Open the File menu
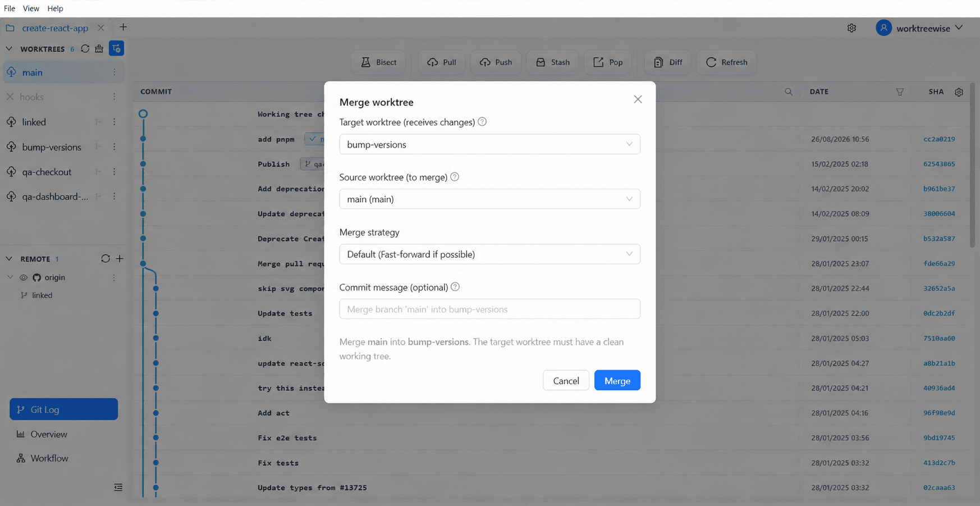 (x=10, y=8)
